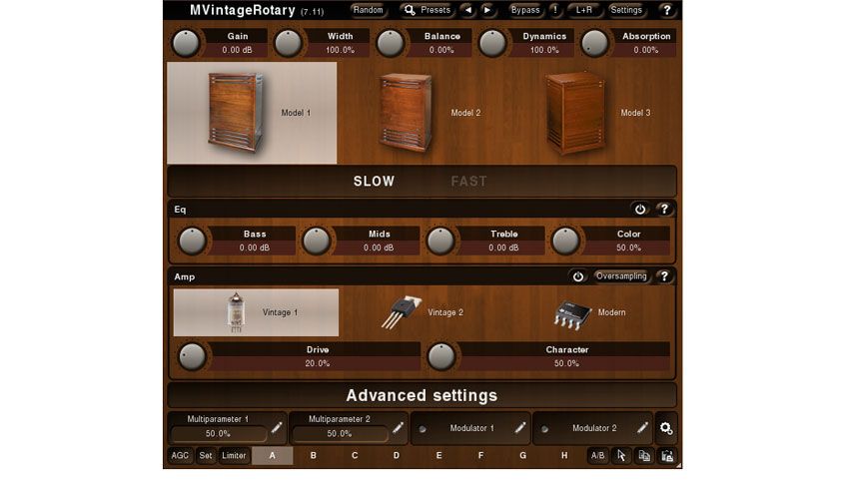This screenshot has height=504, width=849.
Task: Select preset slot D
Action: [397, 456]
